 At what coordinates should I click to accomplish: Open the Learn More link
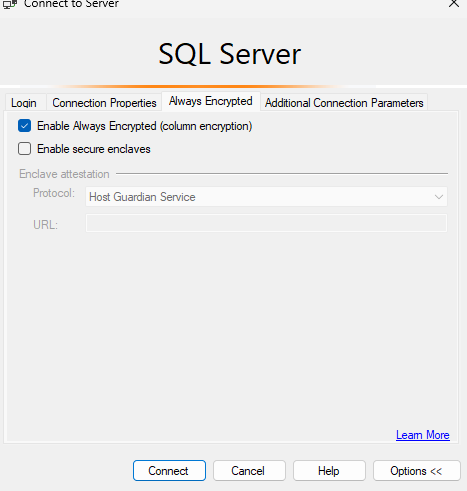tap(423, 435)
